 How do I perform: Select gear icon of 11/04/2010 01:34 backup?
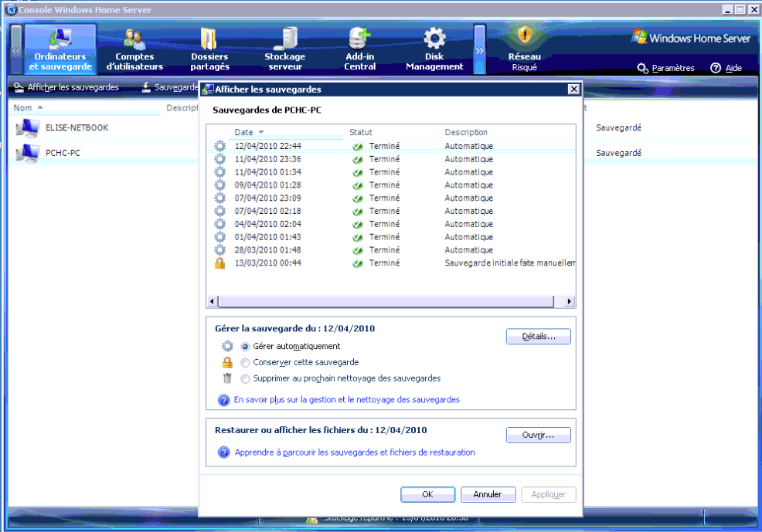[x=220, y=172]
